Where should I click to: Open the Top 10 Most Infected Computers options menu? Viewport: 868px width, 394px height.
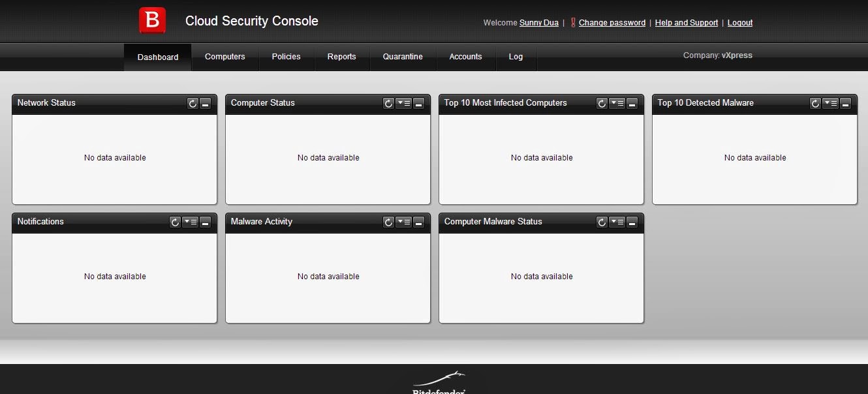pos(617,104)
